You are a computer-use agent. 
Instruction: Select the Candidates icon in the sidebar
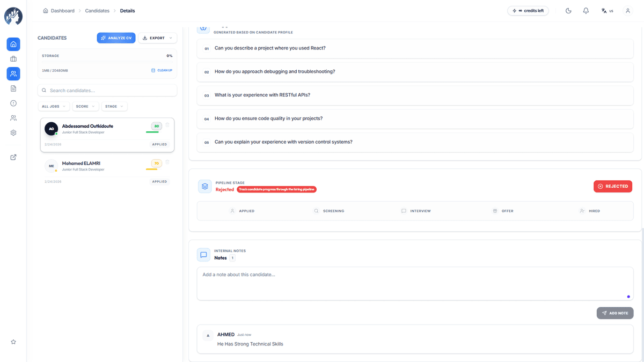(x=13, y=73)
